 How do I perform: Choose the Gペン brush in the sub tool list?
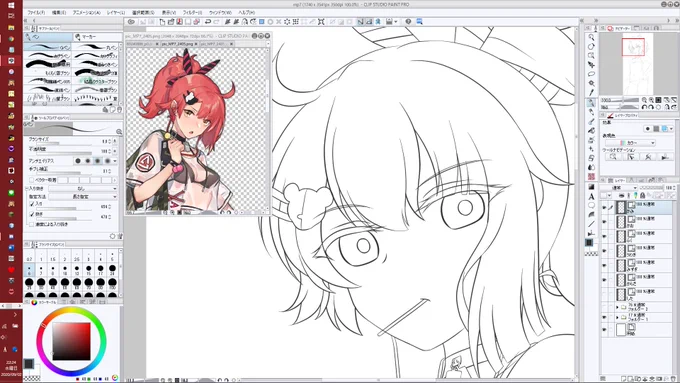pyautogui.click(x=48, y=47)
